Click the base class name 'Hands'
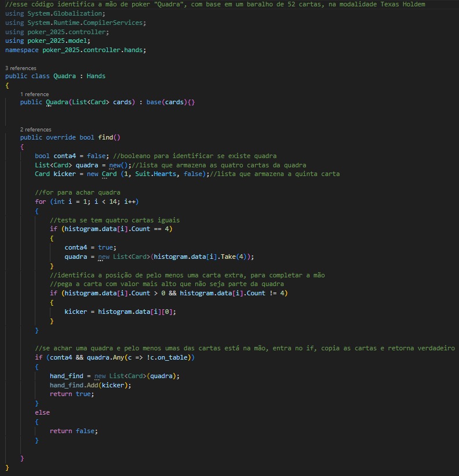Image resolution: width=459 pixels, height=476 pixels. (x=96, y=76)
